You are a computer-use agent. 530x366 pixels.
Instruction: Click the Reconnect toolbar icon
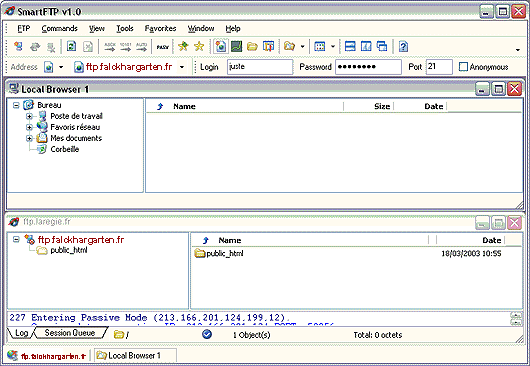(35, 46)
